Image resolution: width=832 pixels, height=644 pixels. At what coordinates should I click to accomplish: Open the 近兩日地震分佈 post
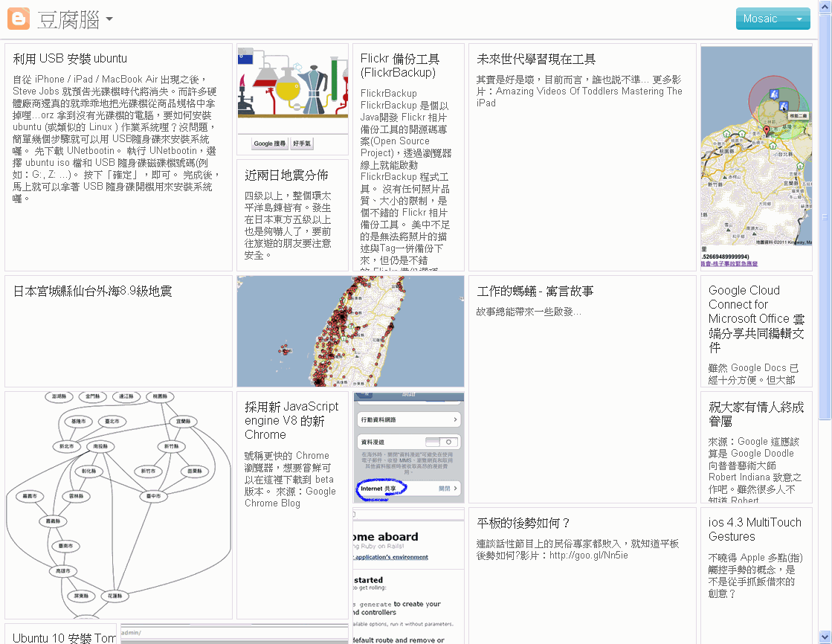(292, 215)
